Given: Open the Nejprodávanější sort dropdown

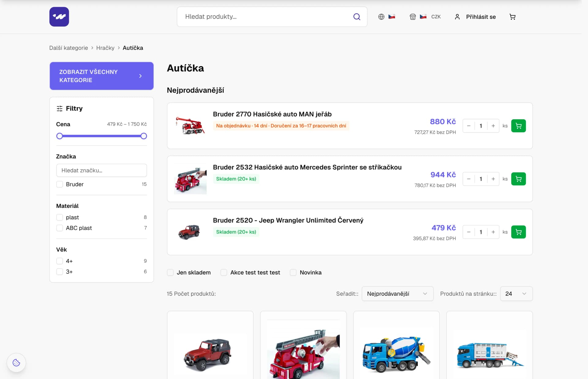Looking at the screenshot, I should (397, 294).
